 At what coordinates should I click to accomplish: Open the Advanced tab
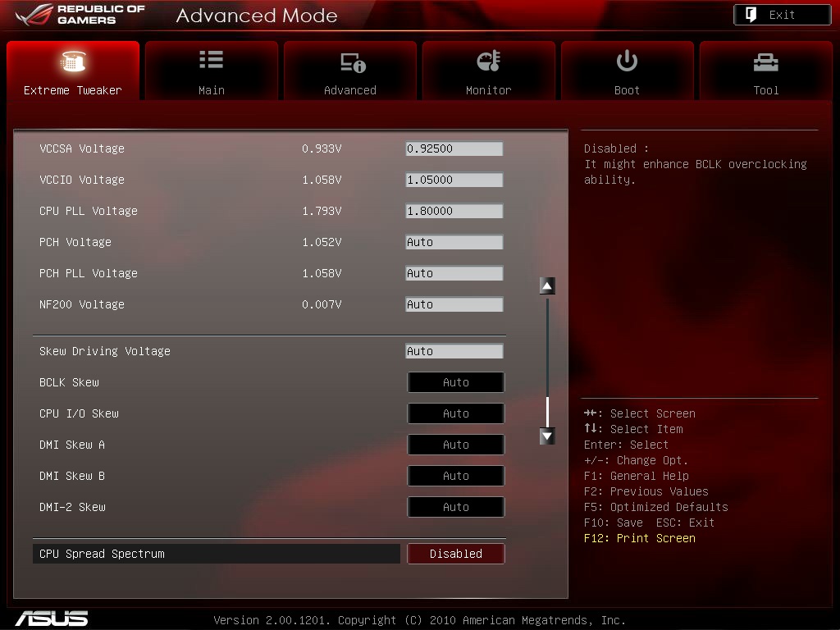click(x=349, y=71)
